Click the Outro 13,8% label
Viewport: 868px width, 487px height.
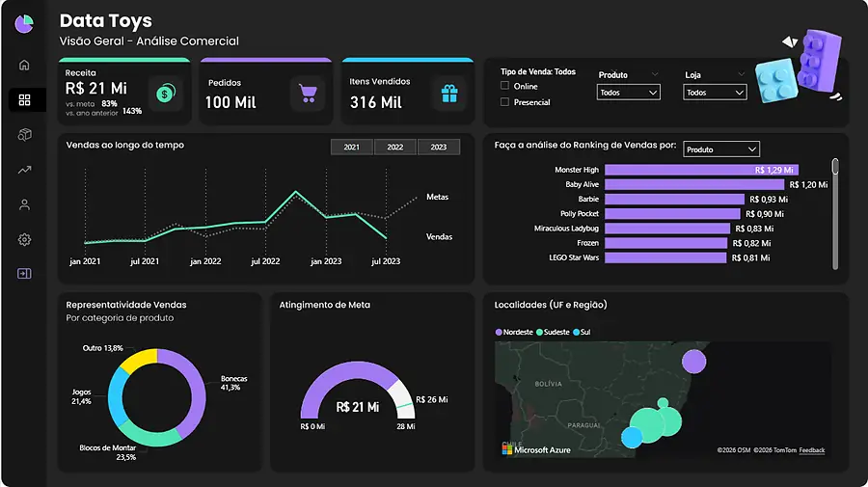pos(102,348)
